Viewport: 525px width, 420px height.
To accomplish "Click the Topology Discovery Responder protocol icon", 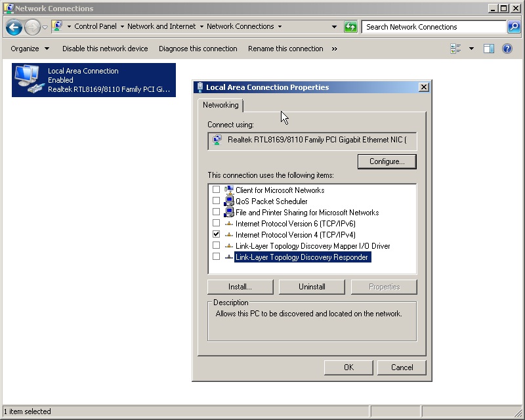I will 229,257.
